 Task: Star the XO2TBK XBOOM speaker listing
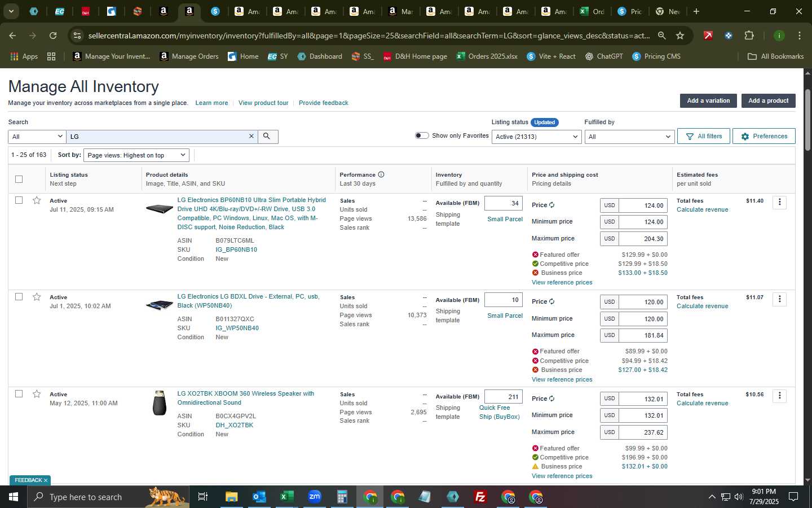click(37, 394)
